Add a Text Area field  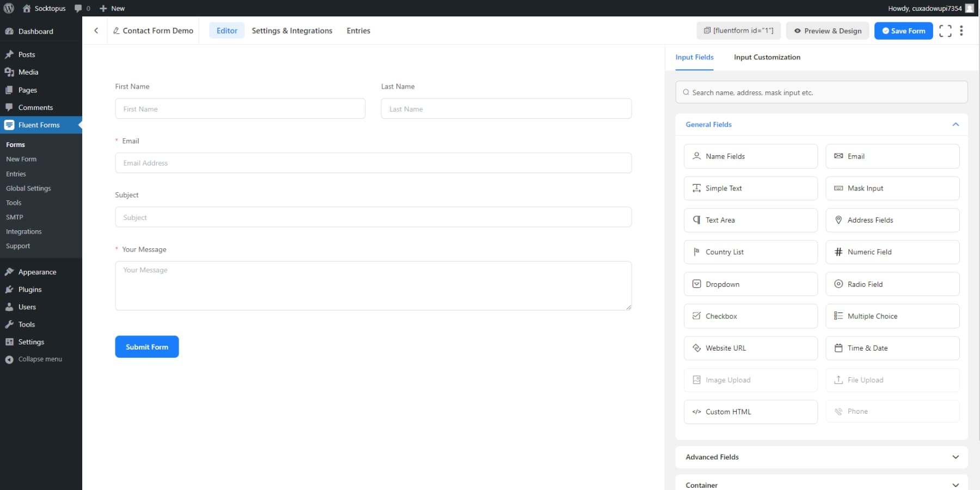[x=750, y=220]
